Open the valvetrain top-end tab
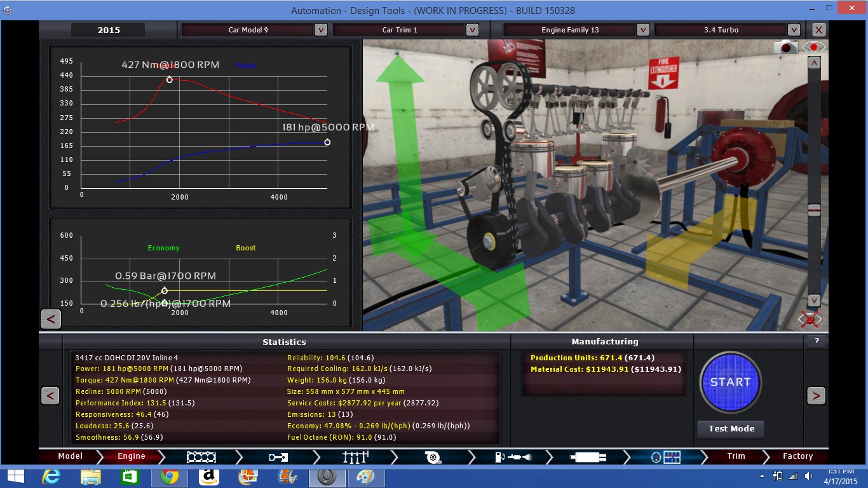868x488 pixels. [356, 456]
